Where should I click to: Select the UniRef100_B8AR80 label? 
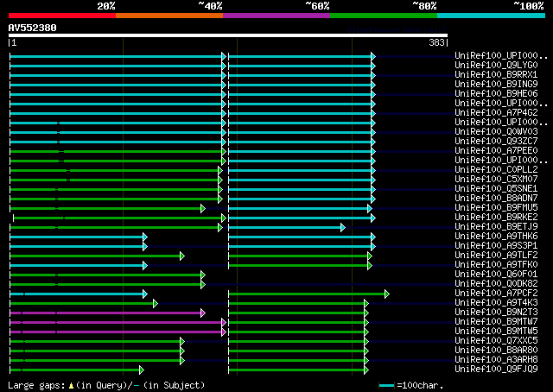coord(496,351)
